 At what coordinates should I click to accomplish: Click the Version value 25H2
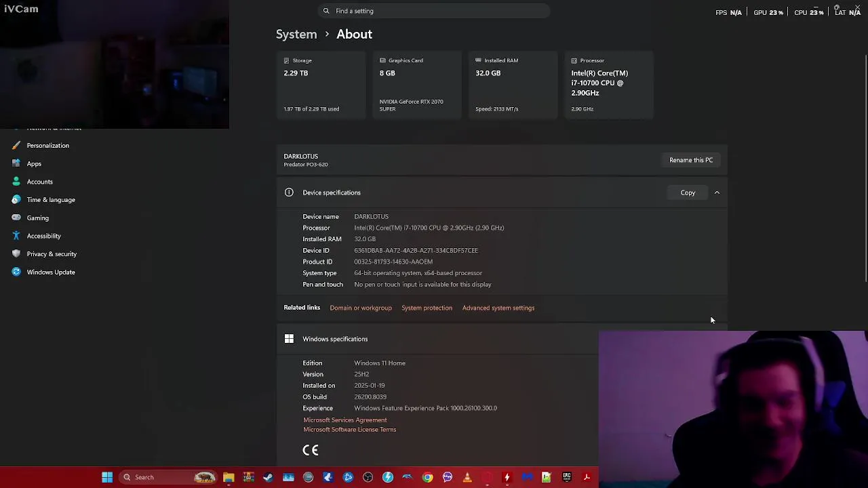click(361, 374)
